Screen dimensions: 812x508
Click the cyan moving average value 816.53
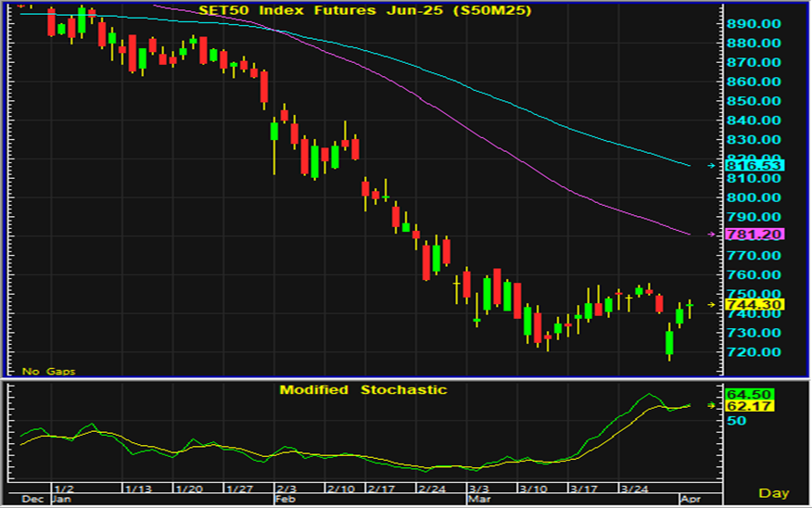(x=755, y=166)
